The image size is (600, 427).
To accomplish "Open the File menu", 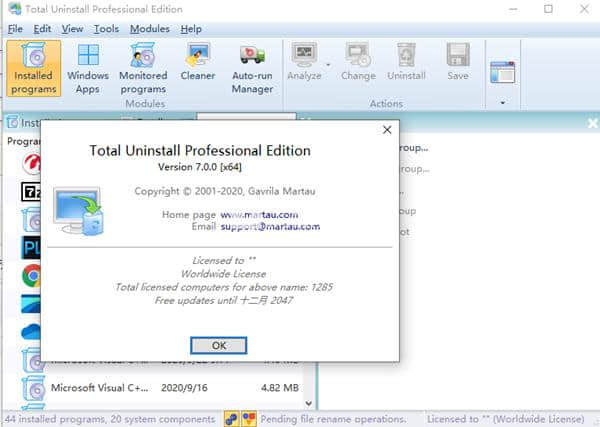I will [x=16, y=29].
